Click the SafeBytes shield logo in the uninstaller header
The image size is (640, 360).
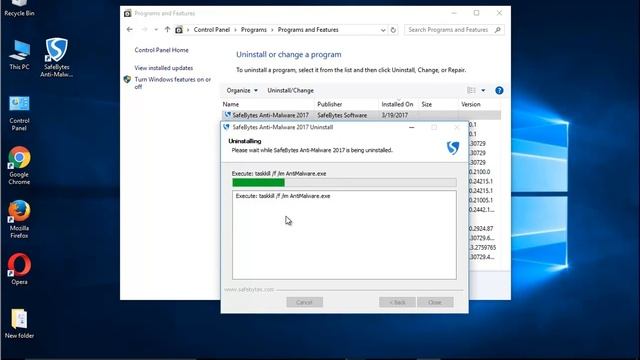point(453,147)
